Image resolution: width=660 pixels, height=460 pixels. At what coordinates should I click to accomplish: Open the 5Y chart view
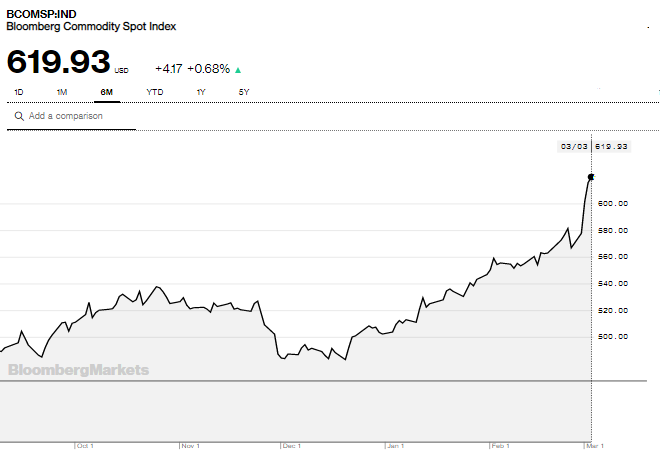pos(243,92)
